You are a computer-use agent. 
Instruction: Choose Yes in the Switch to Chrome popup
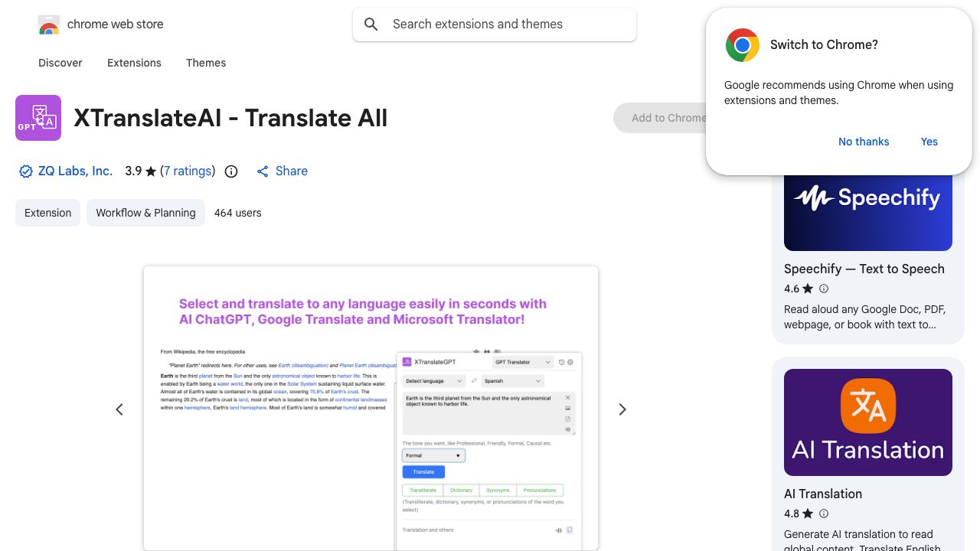929,142
